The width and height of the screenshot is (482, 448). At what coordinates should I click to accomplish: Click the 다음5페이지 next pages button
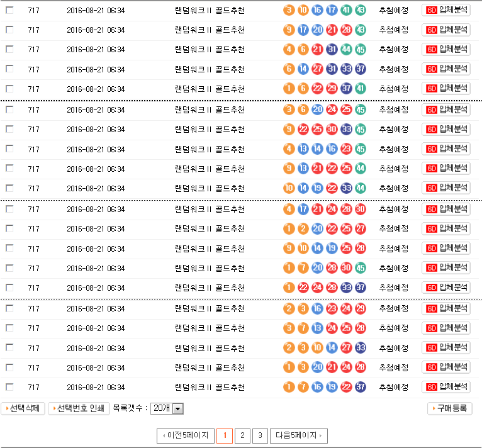coord(298,435)
